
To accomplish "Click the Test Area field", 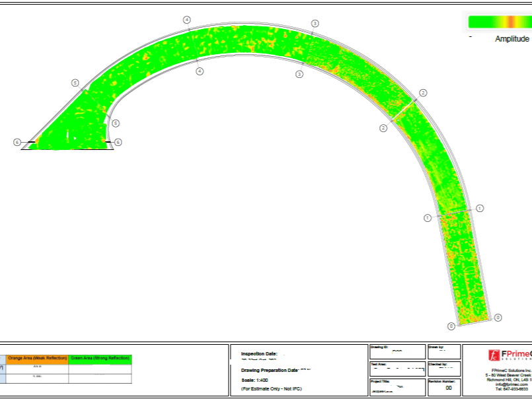I will pyautogui.click(x=397, y=367).
